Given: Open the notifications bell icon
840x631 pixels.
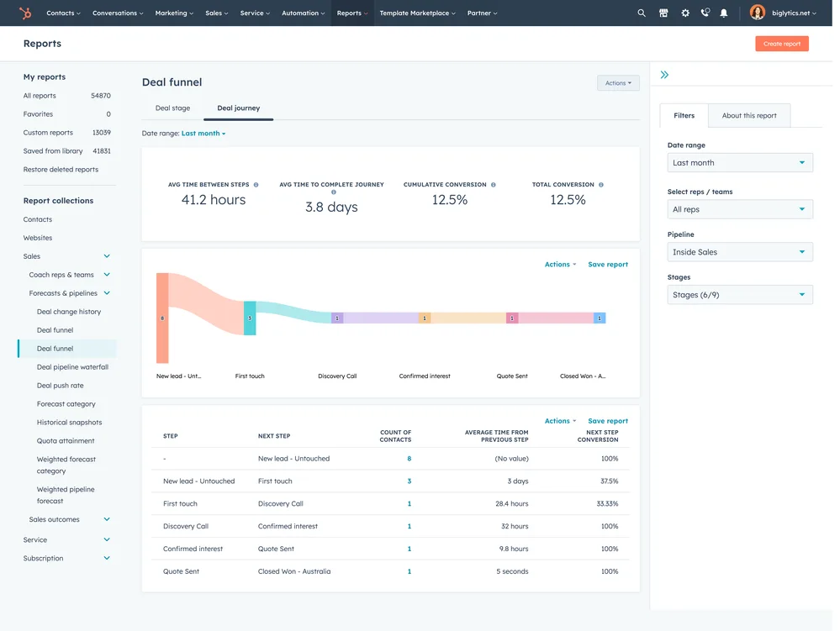Looking at the screenshot, I should coord(724,13).
